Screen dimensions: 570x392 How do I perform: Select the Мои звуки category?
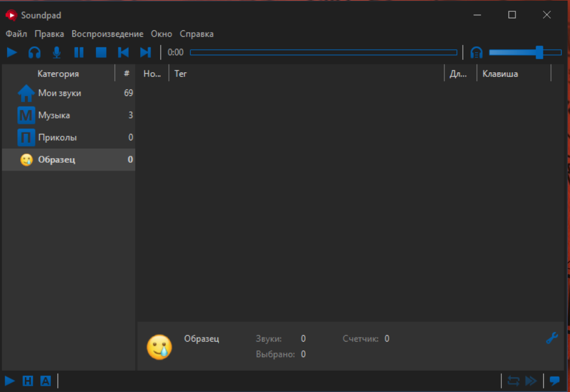click(x=59, y=93)
